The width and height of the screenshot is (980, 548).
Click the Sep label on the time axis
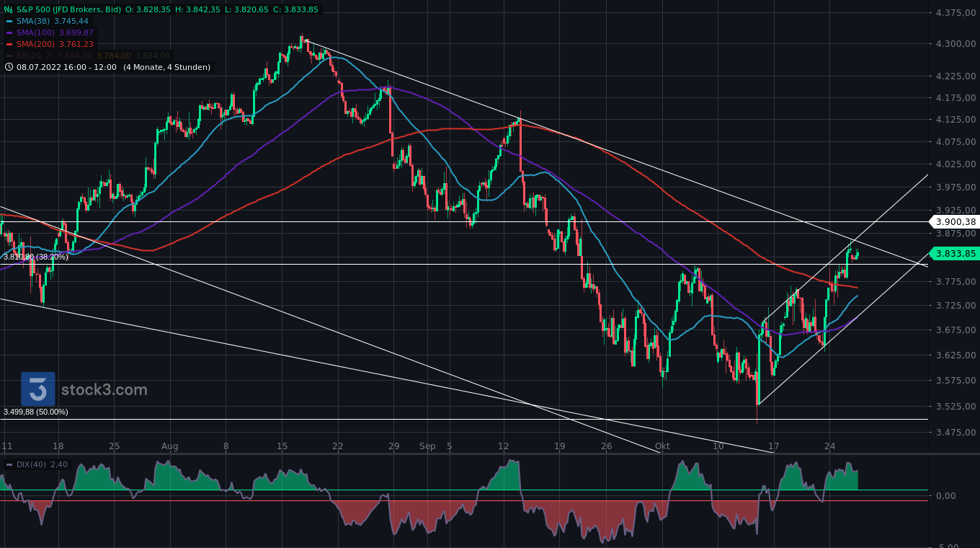pos(427,446)
